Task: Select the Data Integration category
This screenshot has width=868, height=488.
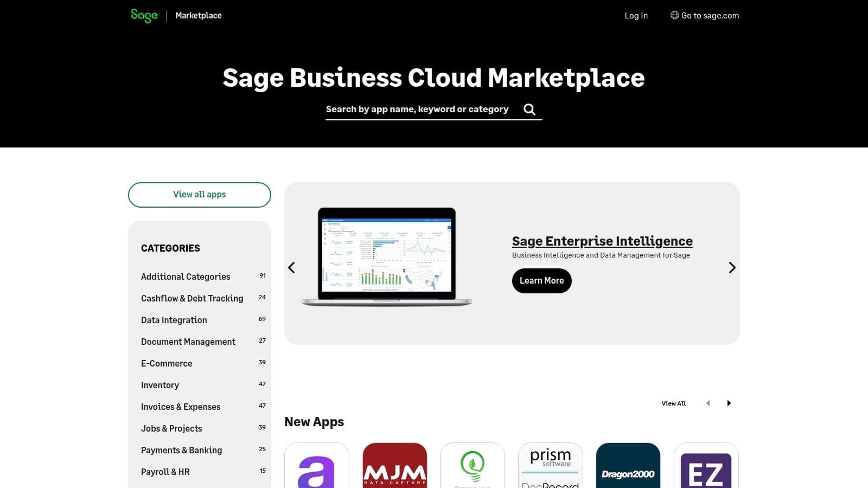Action: [x=174, y=320]
